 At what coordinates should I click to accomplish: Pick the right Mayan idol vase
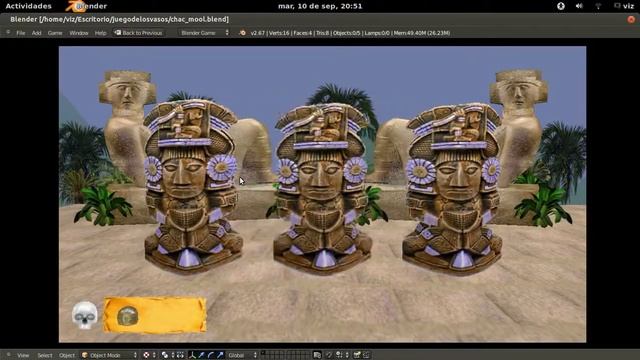click(x=453, y=188)
